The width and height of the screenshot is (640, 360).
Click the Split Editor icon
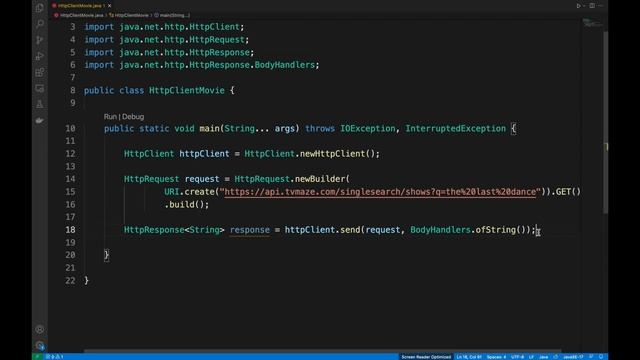[592, 6]
